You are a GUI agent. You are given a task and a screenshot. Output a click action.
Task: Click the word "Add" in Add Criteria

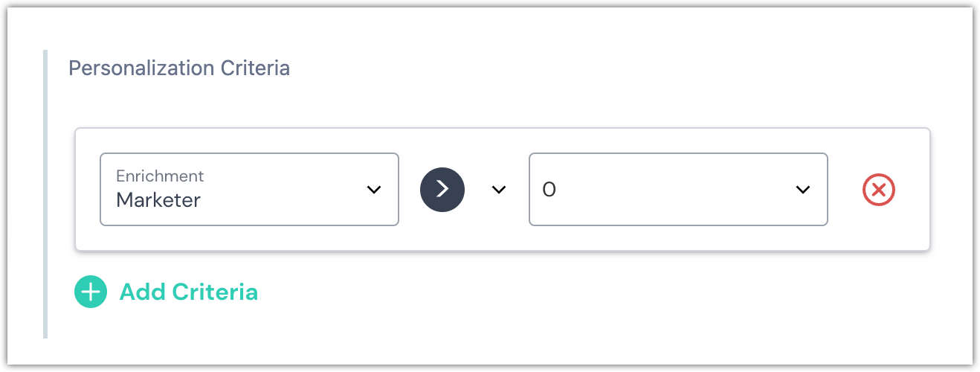tap(143, 292)
